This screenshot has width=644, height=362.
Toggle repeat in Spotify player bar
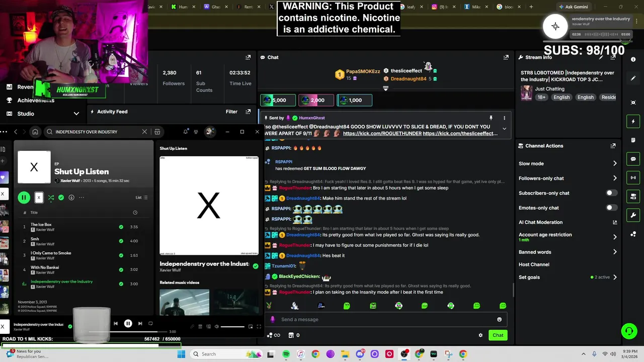[150, 324]
